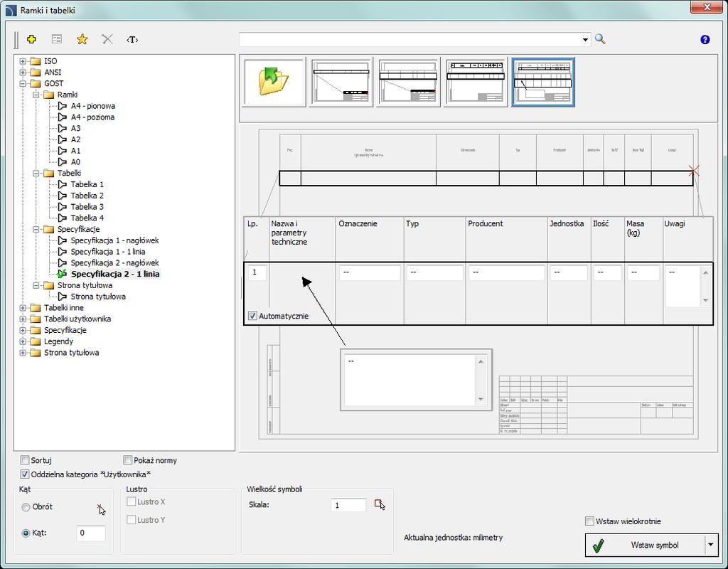Screen dimensions: 728x569
Task: Click the Tabelki użytkownika folder
Action: tap(77, 319)
